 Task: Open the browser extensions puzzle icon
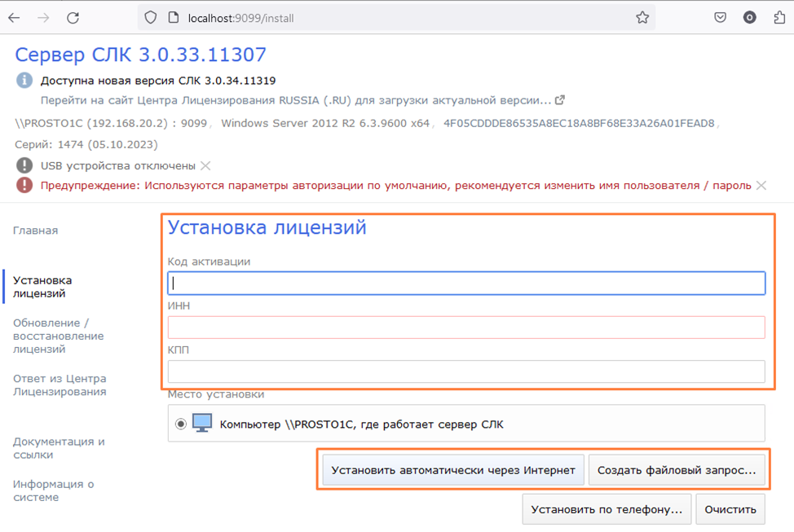coord(779,17)
